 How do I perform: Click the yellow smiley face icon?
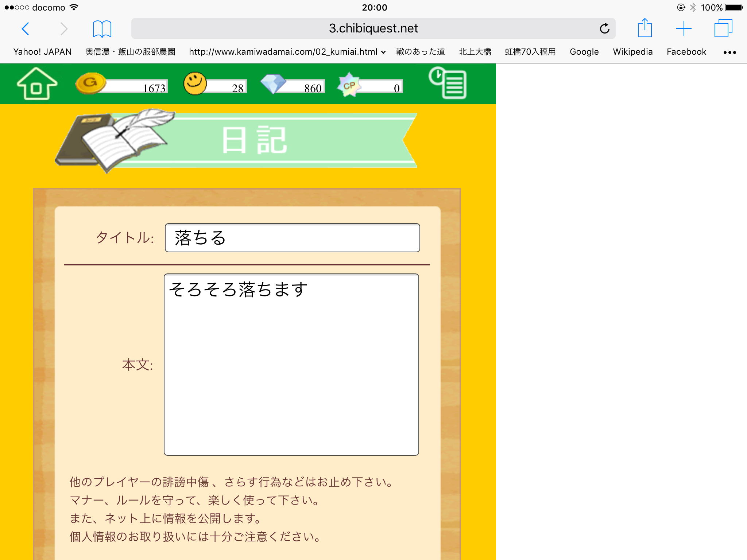click(x=195, y=83)
